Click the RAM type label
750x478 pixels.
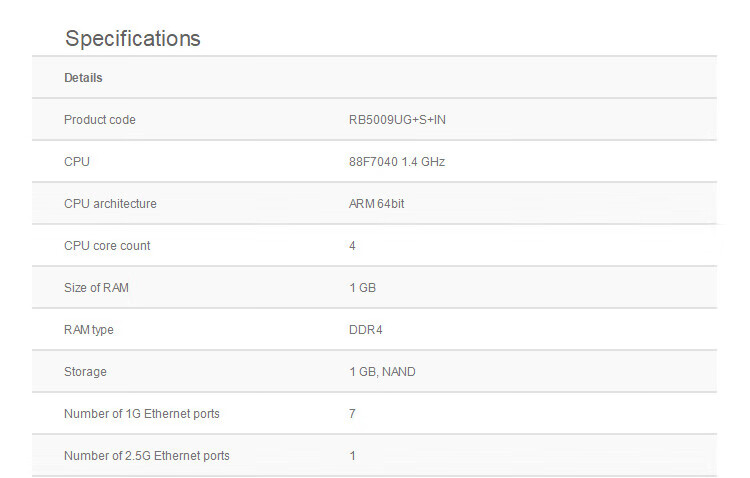click(88, 330)
